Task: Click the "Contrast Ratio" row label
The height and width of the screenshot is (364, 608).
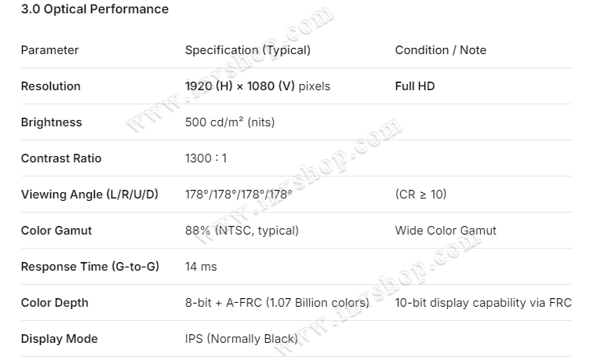Action: point(60,158)
